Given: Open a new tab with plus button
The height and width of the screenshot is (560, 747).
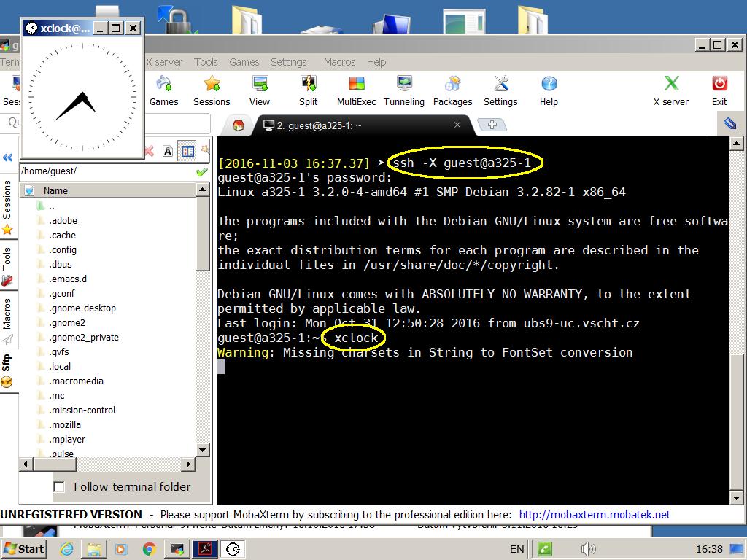Looking at the screenshot, I should [x=492, y=125].
